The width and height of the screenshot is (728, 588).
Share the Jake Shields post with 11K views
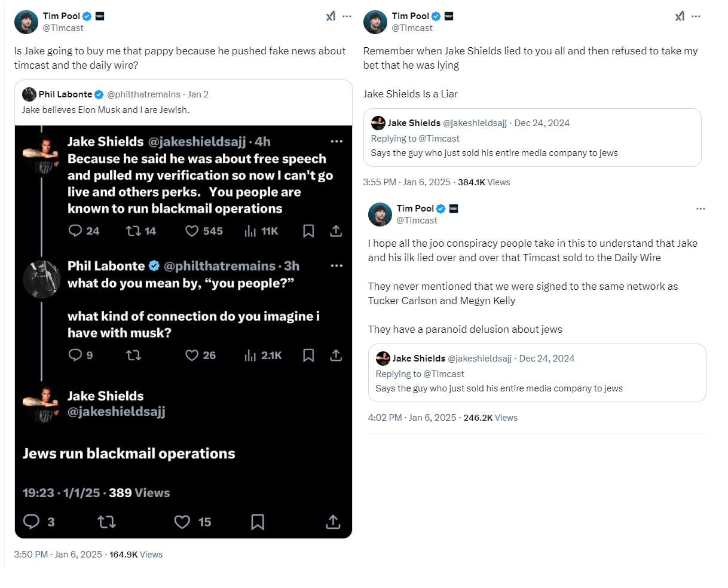coord(336,231)
